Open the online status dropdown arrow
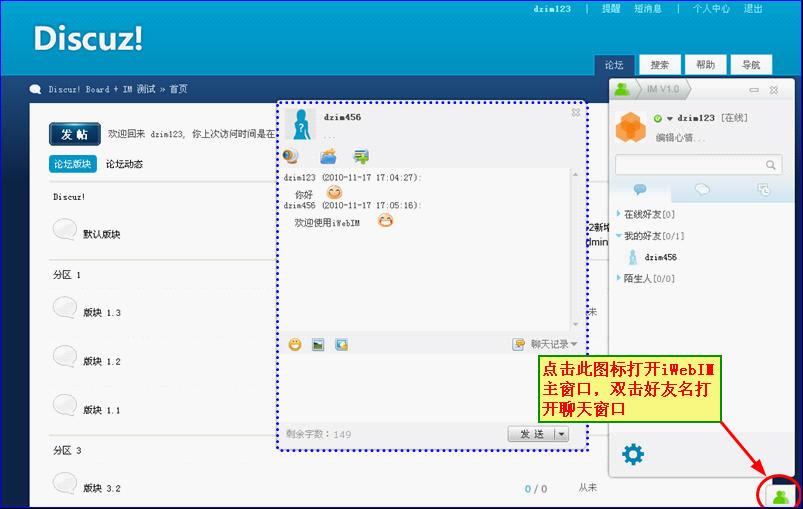803x509 pixels. point(669,119)
